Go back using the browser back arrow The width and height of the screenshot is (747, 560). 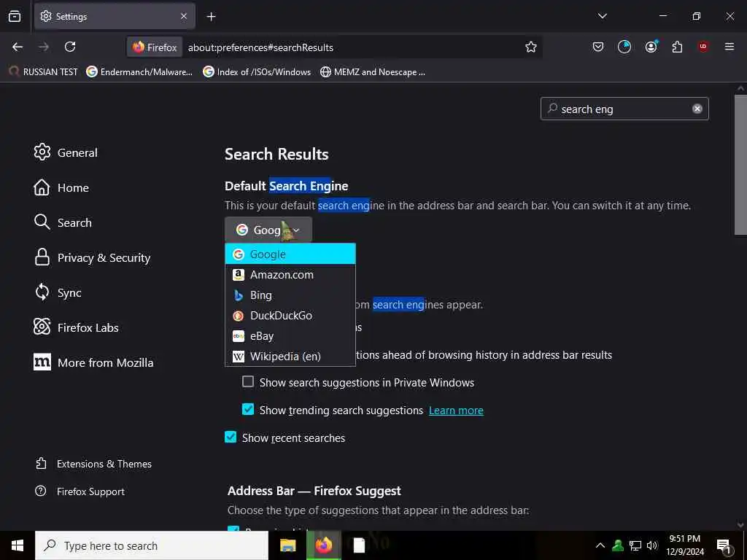point(18,47)
